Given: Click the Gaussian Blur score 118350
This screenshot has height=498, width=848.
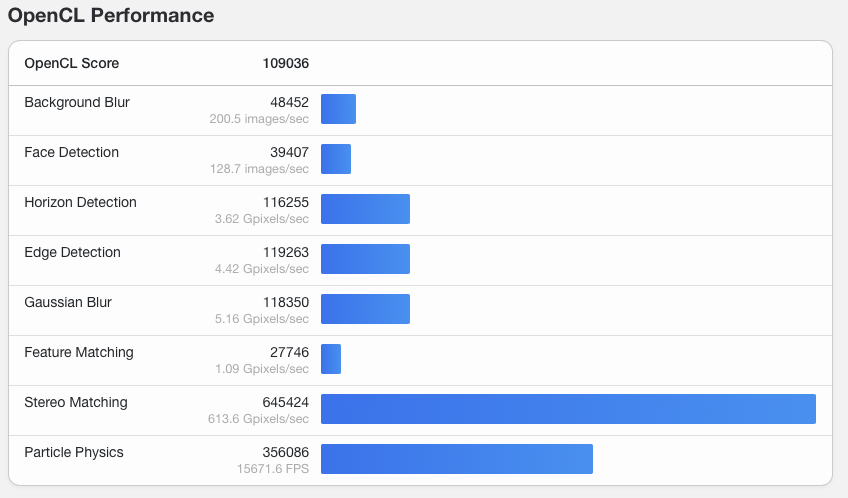Looking at the screenshot, I should (285, 302).
